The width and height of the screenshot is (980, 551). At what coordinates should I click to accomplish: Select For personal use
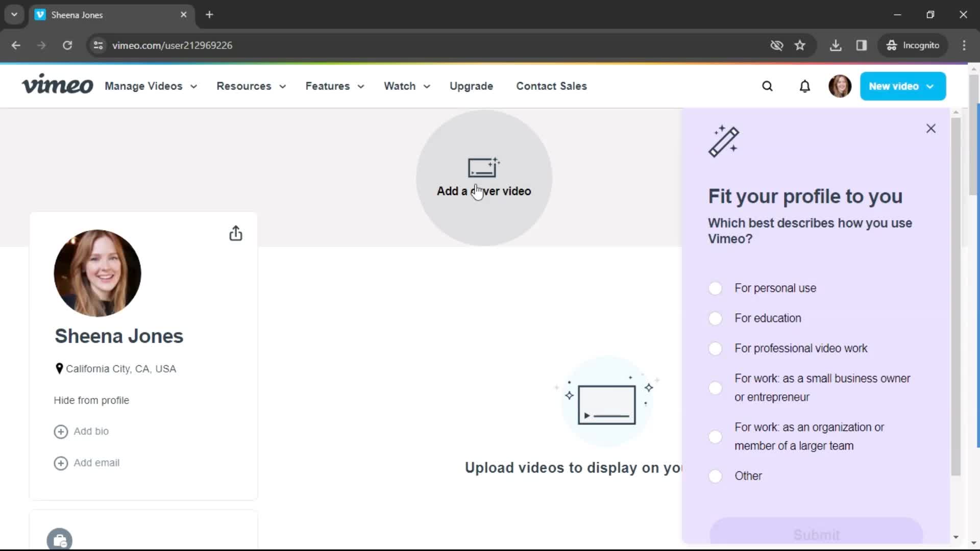[x=715, y=288]
